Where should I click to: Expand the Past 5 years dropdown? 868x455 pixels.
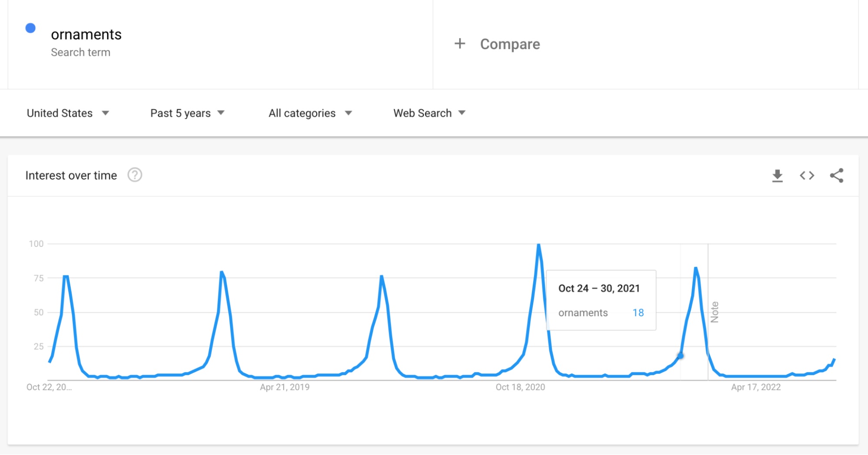click(187, 113)
